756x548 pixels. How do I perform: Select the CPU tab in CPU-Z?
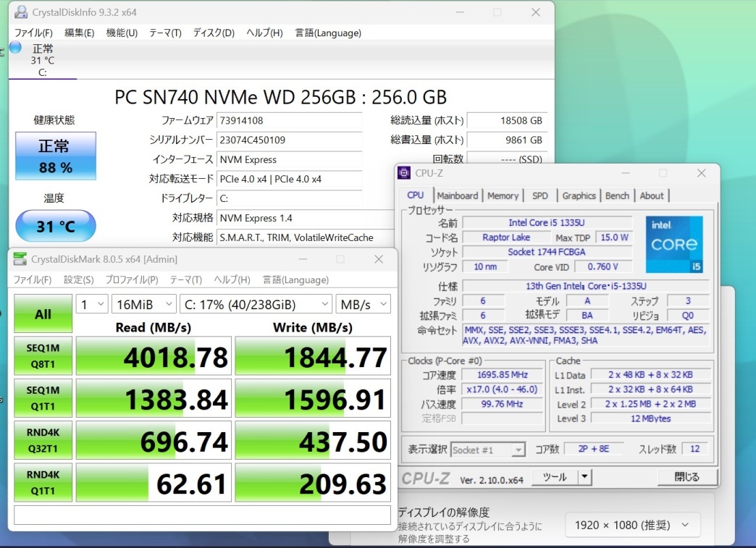tap(415, 195)
